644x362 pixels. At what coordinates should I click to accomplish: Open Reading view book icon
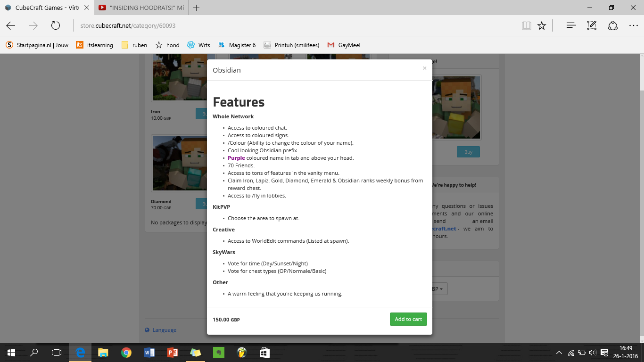pos(527,25)
